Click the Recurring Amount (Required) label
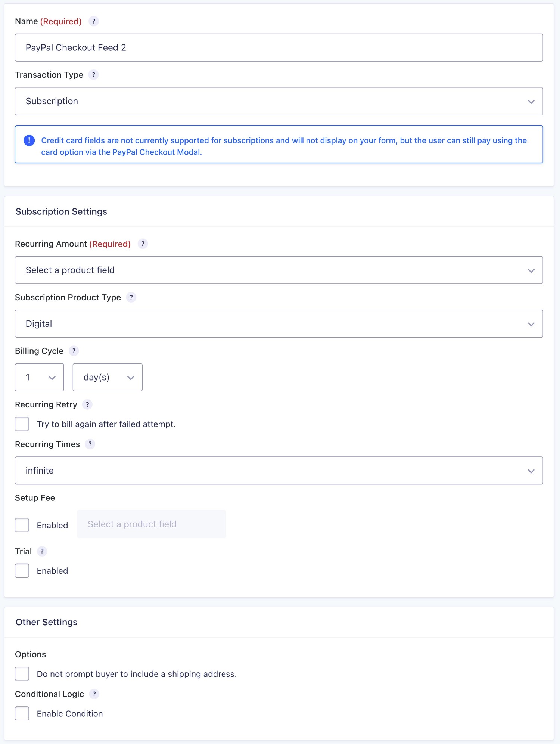The width and height of the screenshot is (560, 744). 73,244
